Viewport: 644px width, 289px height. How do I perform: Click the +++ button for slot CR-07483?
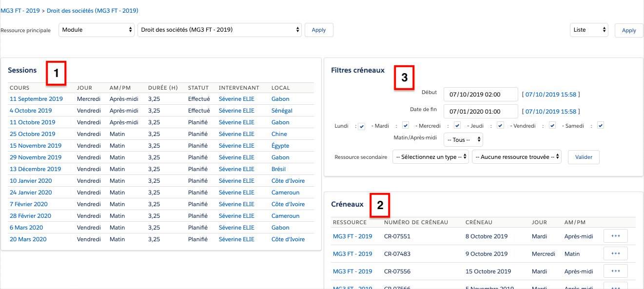615,253
